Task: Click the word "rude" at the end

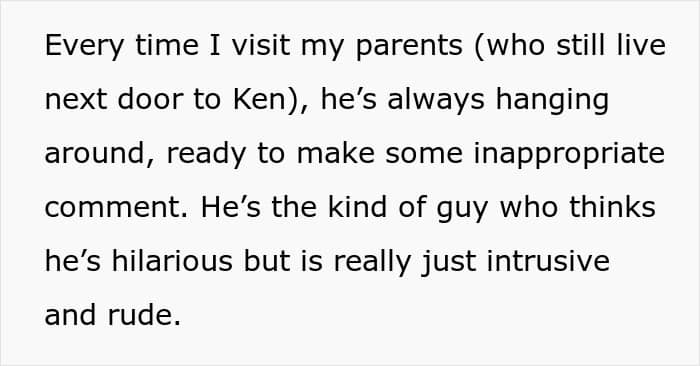Action: coord(141,314)
